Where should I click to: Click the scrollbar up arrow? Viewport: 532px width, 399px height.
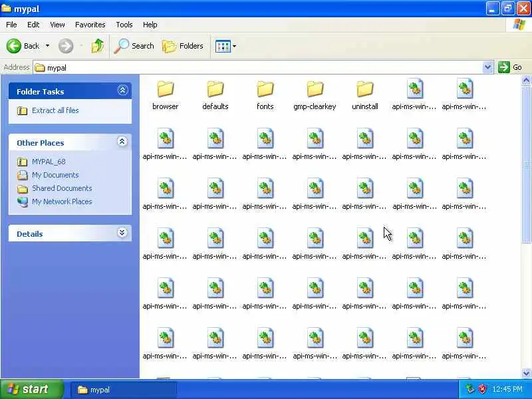pos(526,80)
